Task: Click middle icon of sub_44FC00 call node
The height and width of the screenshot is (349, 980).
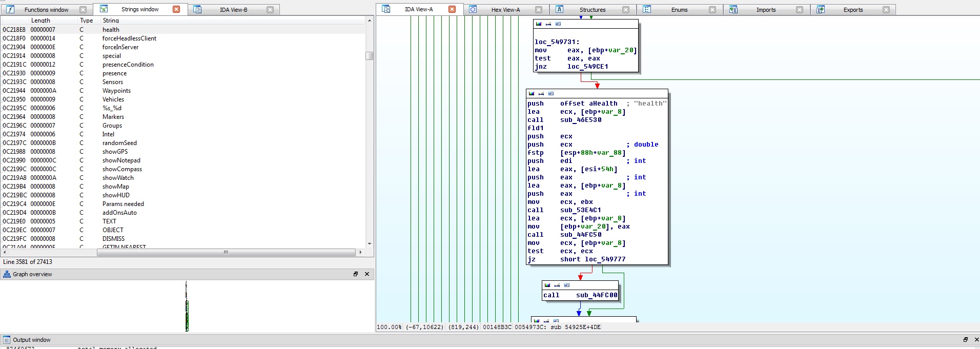Action: (557, 285)
